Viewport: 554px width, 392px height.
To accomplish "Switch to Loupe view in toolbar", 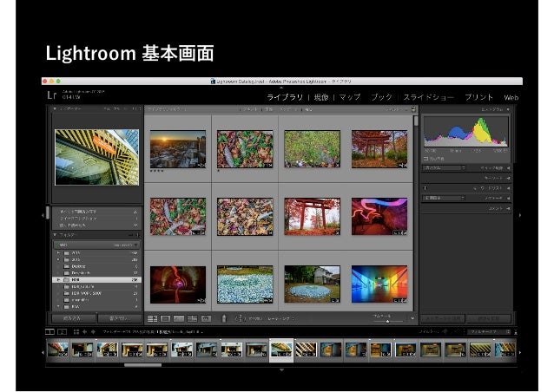I will click(166, 319).
